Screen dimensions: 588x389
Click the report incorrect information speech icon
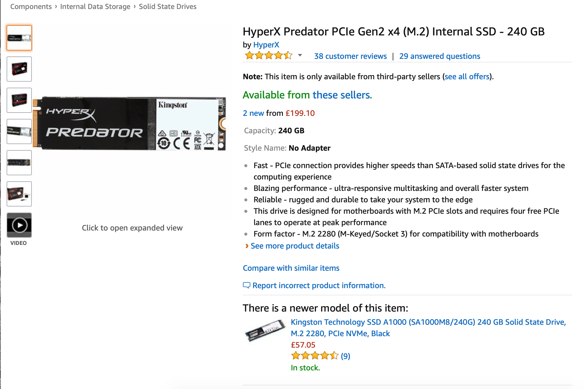click(246, 285)
